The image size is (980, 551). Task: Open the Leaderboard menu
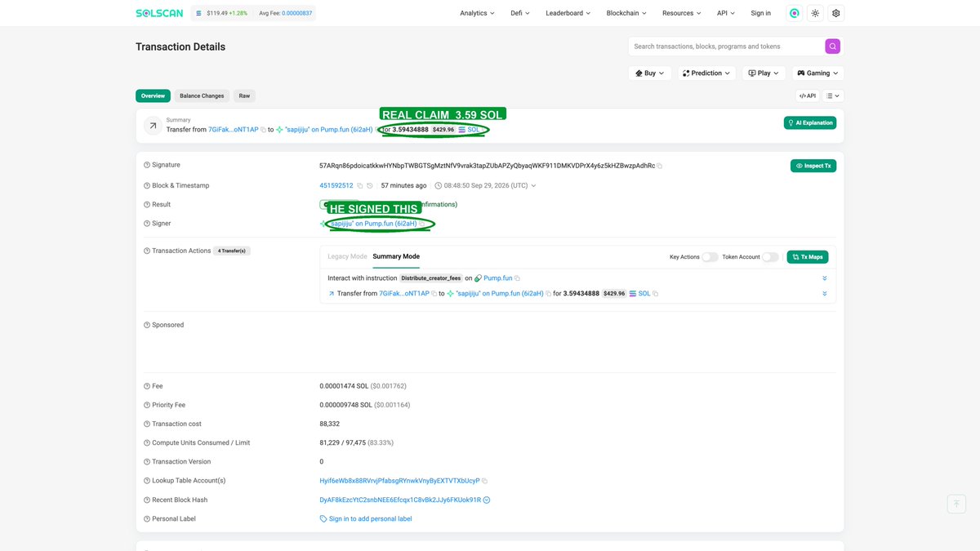pos(568,13)
